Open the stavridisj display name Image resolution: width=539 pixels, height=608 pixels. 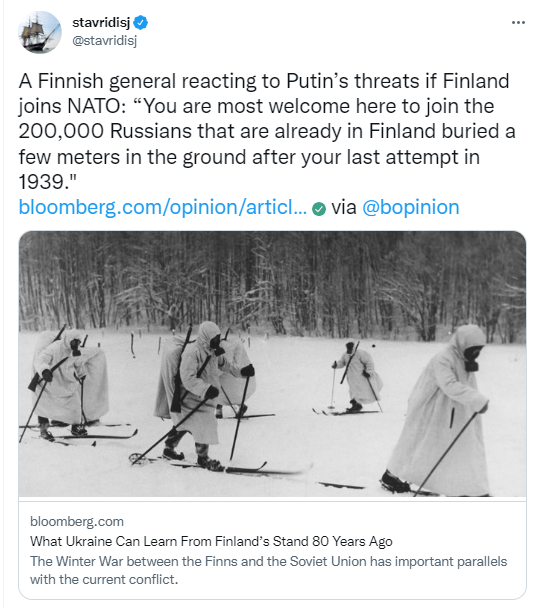101,22
